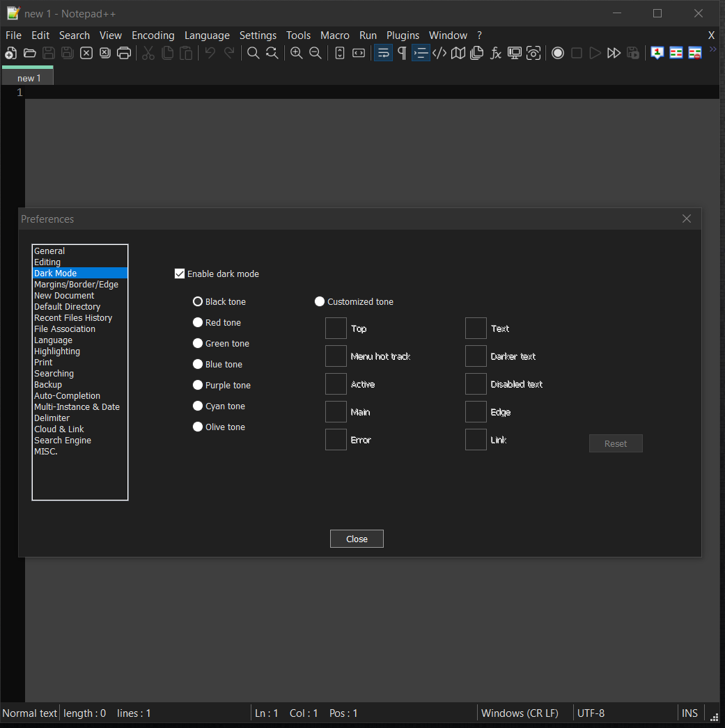Open the Function List fx icon
This screenshot has width=725, height=728.
click(x=496, y=54)
